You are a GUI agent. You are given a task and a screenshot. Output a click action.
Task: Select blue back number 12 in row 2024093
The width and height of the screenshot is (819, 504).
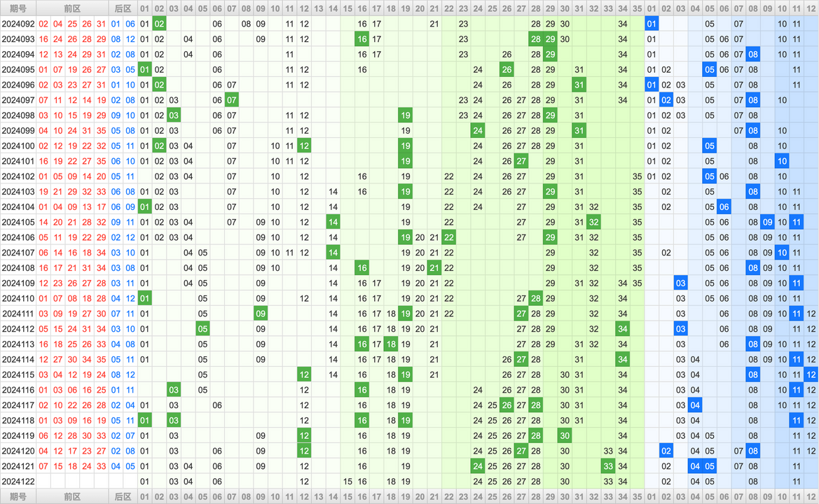[130, 39]
